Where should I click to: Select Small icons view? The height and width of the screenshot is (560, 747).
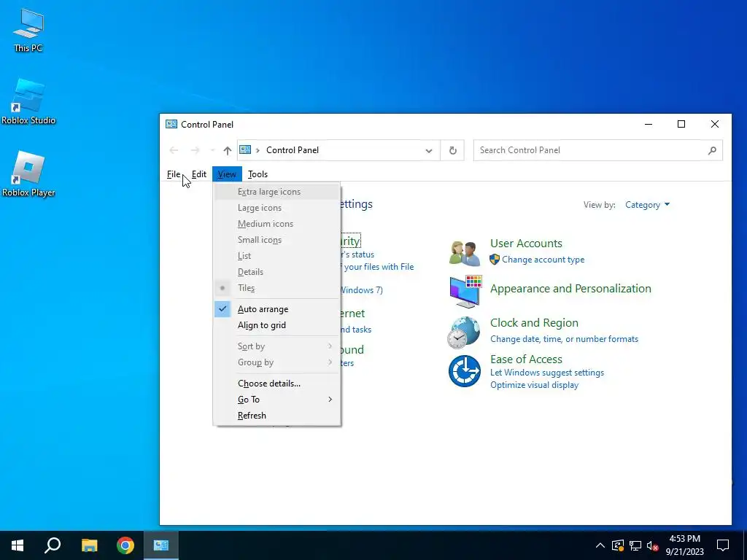276,240
